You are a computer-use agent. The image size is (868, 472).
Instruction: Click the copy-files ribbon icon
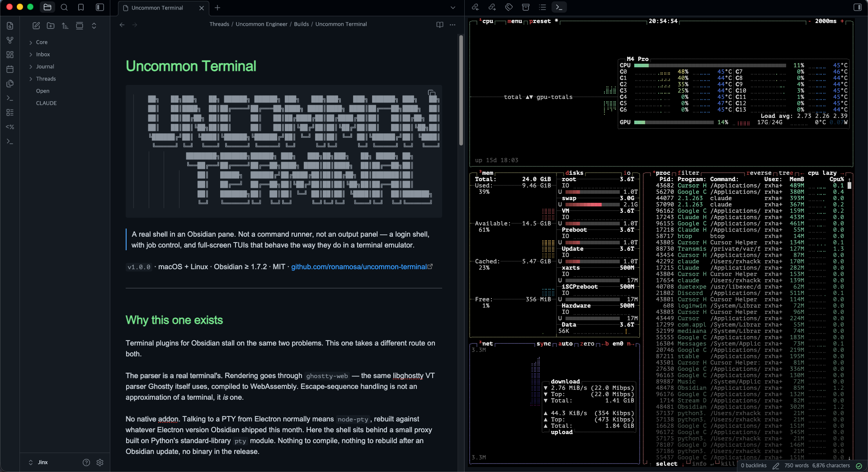coord(10,84)
